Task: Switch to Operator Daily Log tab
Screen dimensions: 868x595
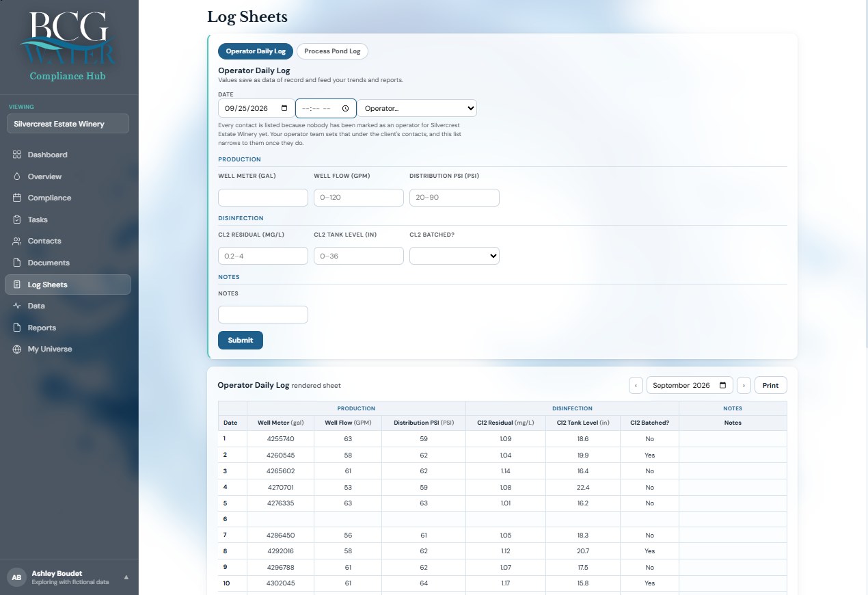Action: (256, 51)
